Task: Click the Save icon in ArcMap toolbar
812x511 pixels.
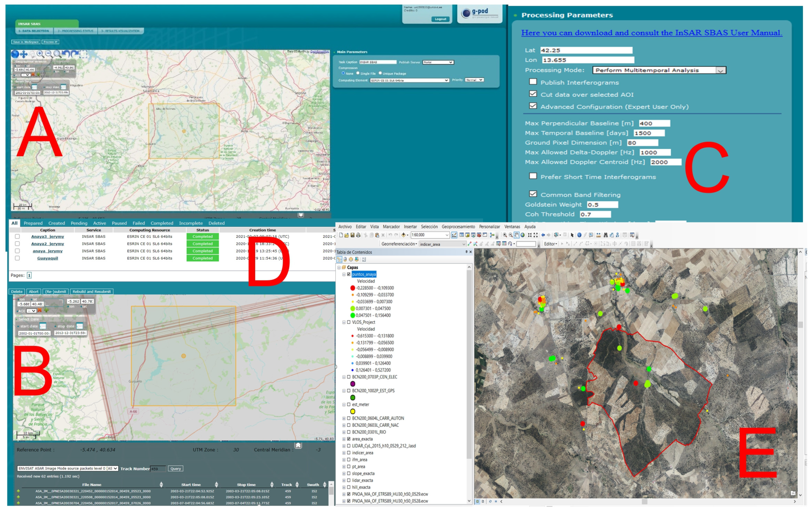Action: pyautogui.click(x=353, y=235)
